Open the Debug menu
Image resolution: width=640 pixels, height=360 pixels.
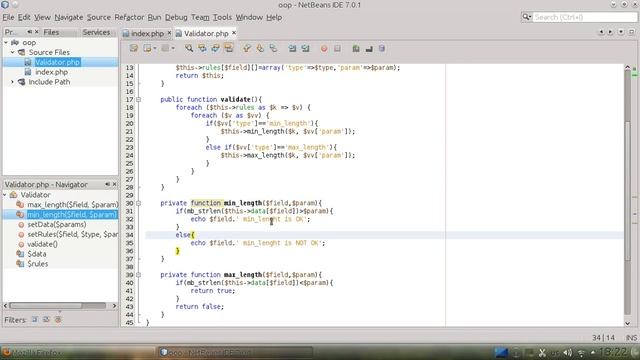176,17
